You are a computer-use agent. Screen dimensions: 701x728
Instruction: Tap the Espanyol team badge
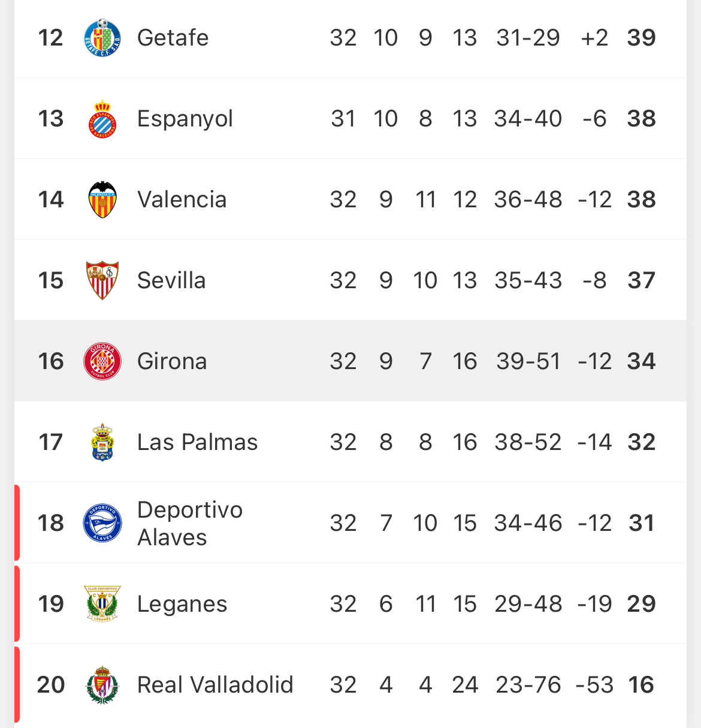(x=102, y=119)
